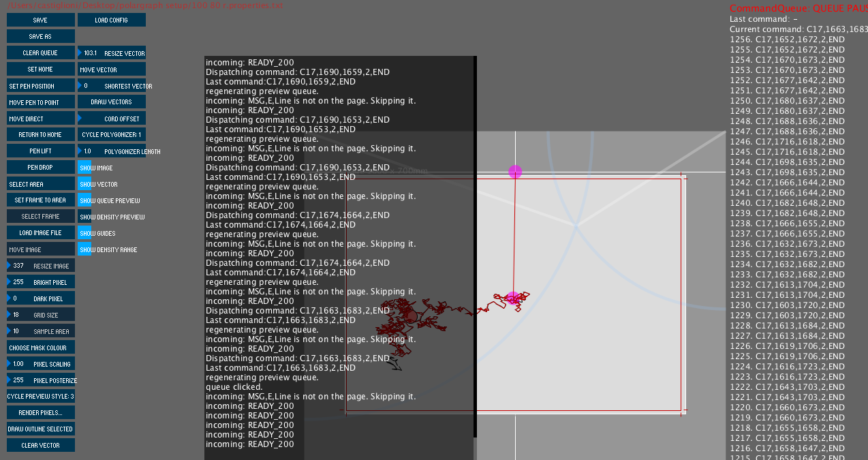
Task: Click queue entry 1239. C17,1682,1648,2,END
Action: click(787, 213)
